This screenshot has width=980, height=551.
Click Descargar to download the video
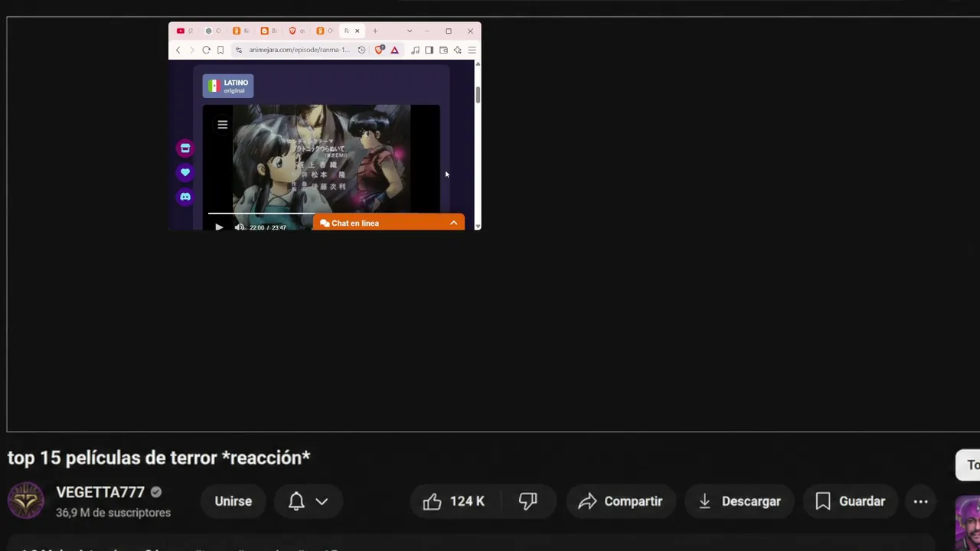pyautogui.click(x=740, y=501)
